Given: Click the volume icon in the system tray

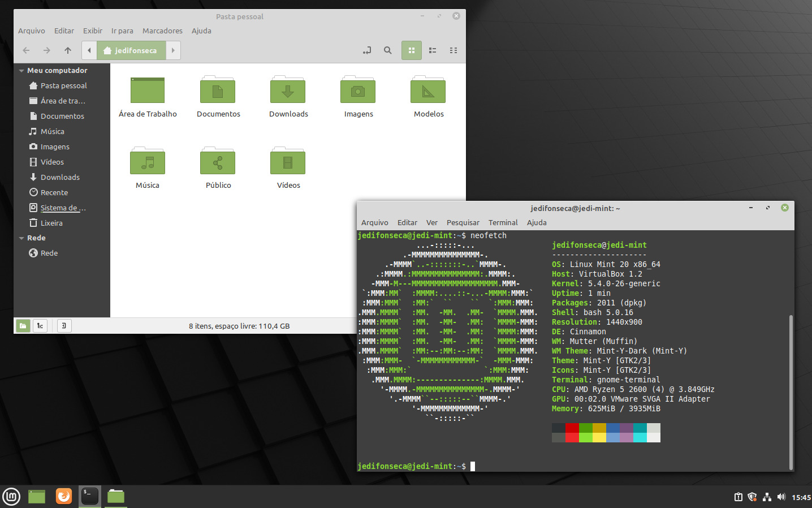Looking at the screenshot, I should pos(781,496).
